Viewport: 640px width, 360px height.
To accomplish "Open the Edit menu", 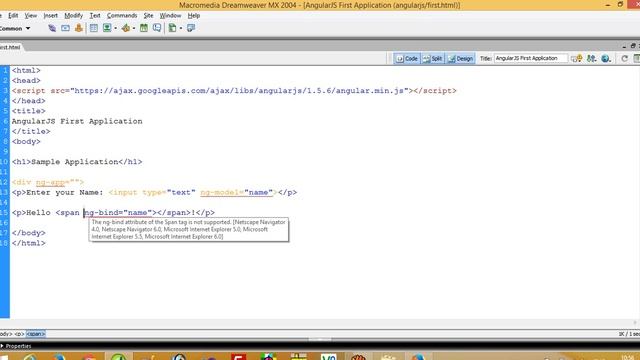I will [13, 16].
